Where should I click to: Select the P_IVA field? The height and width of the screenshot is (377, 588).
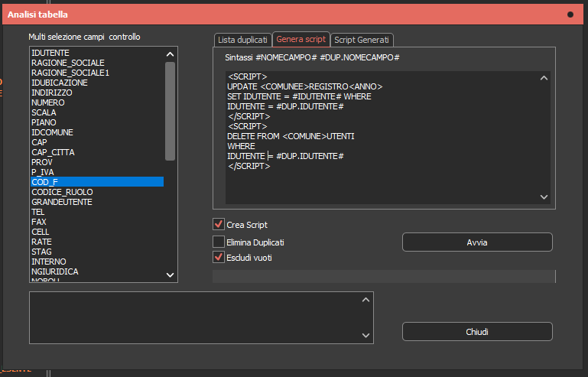tap(97, 172)
